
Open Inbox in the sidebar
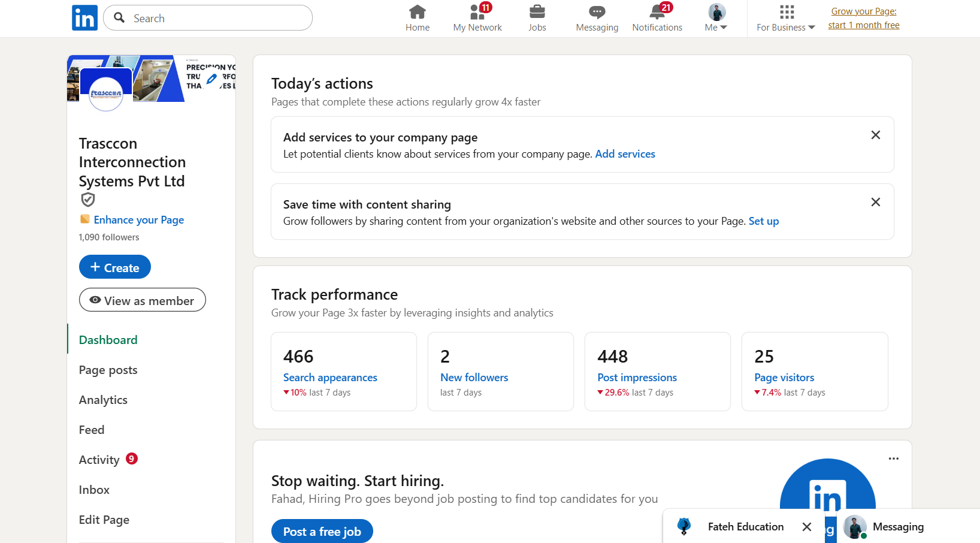94,490
